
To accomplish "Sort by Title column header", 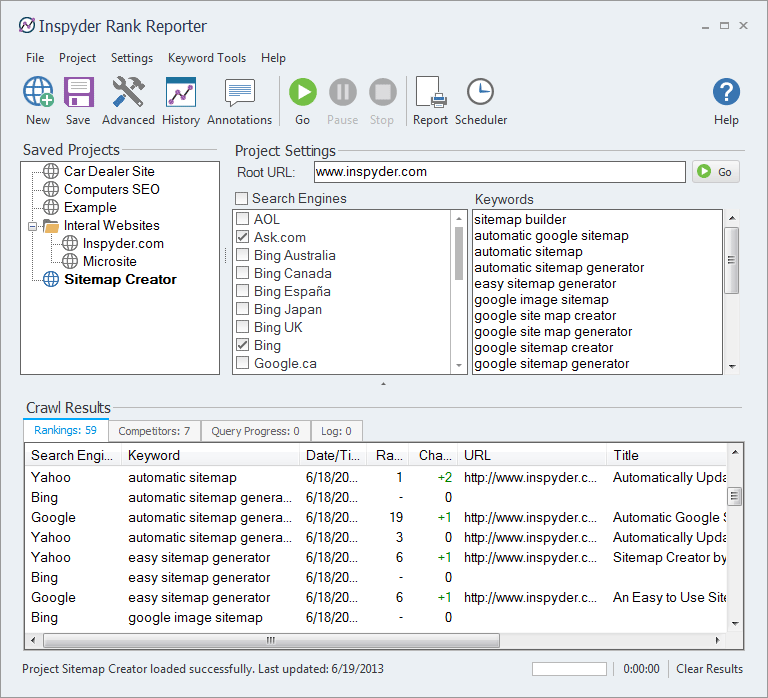I will [x=667, y=456].
